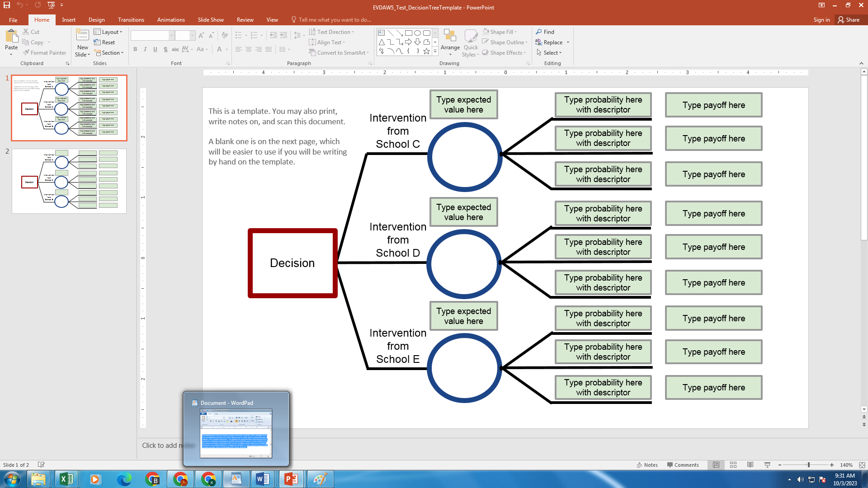Click the Share button
The image size is (868, 488).
[849, 19]
